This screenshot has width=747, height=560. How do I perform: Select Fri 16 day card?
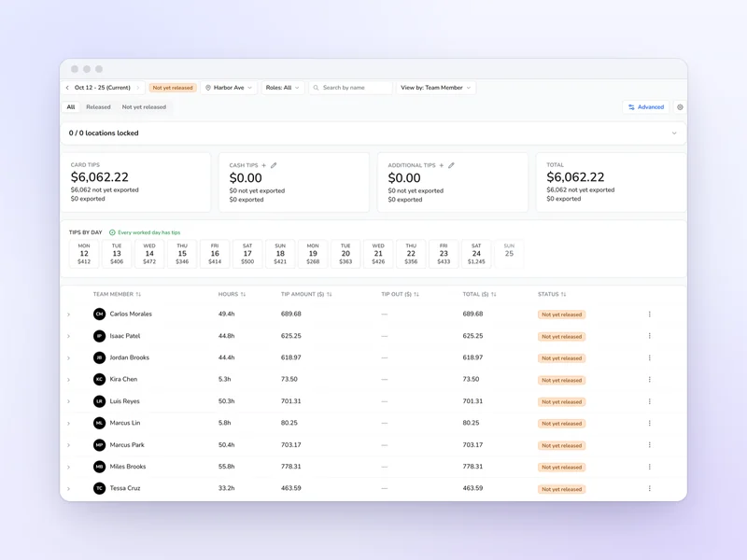pos(215,254)
